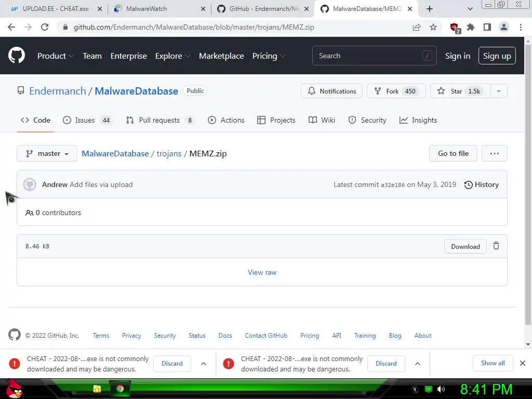
Task: Open the master branch dropdown
Action: tap(47, 153)
